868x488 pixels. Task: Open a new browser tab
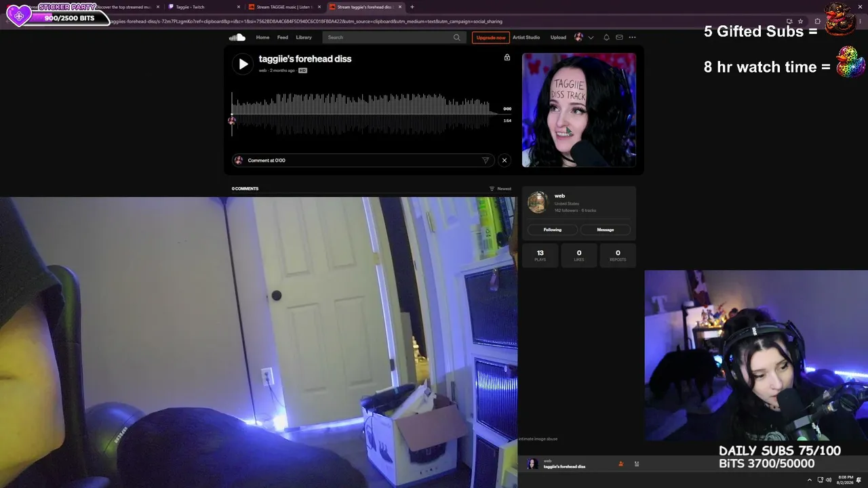[412, 7]
